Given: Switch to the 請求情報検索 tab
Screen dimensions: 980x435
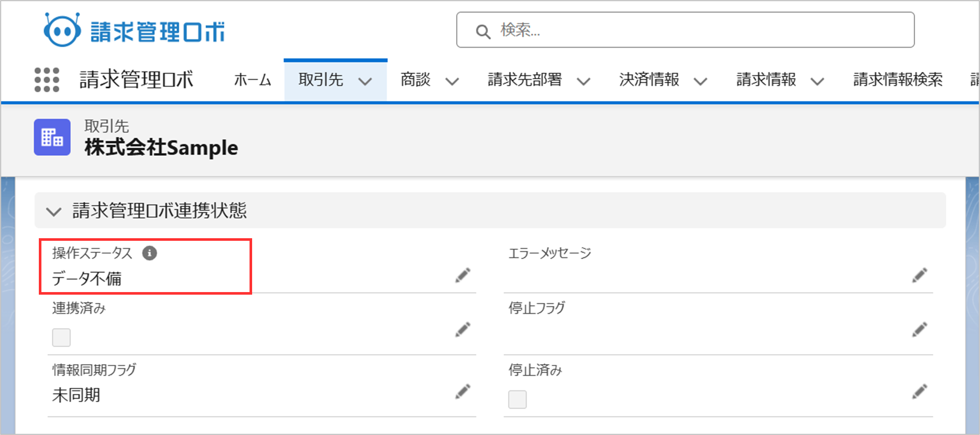Looking at the screenshot, I should [x=898, y=80].
